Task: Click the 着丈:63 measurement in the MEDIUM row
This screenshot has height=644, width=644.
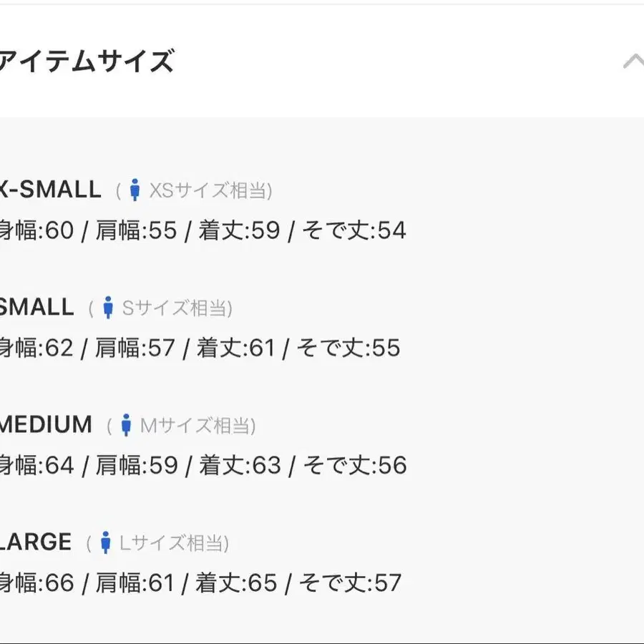Action: click(240, 465)
